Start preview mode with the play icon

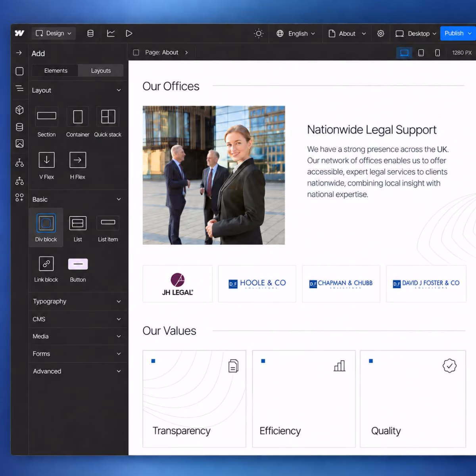pos(129,33)
